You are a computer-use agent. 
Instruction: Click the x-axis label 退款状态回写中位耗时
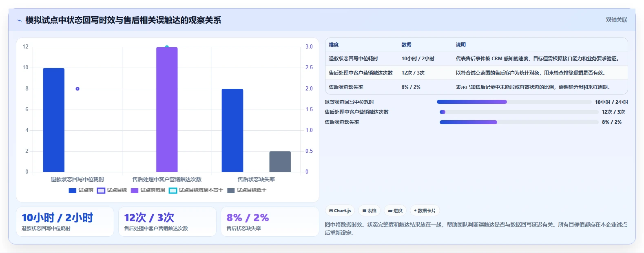tap(77, 179)
